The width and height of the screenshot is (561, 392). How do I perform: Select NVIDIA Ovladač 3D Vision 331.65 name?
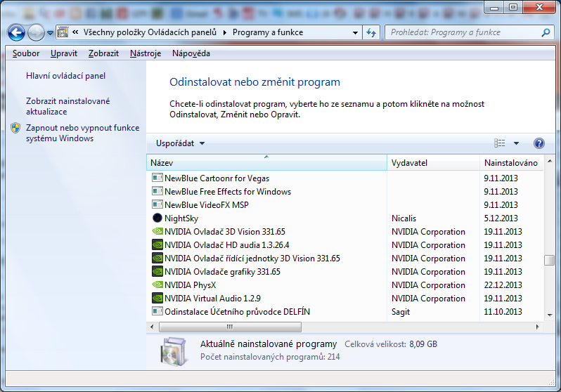click(225, 232)
